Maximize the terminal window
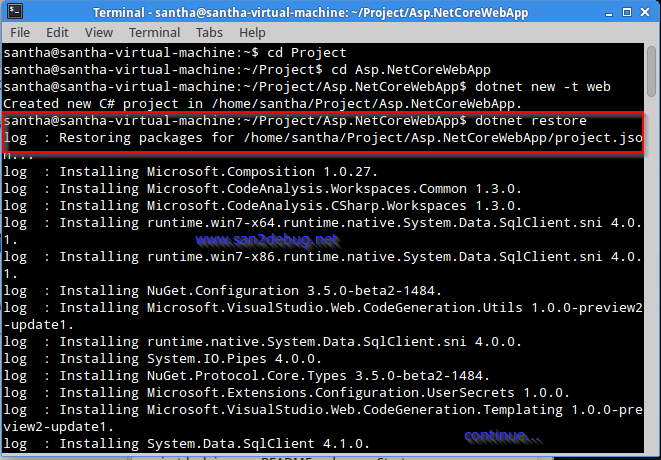The height and width of the screenshot is (460, 661). pyautogui.click(x=627, y=12)
